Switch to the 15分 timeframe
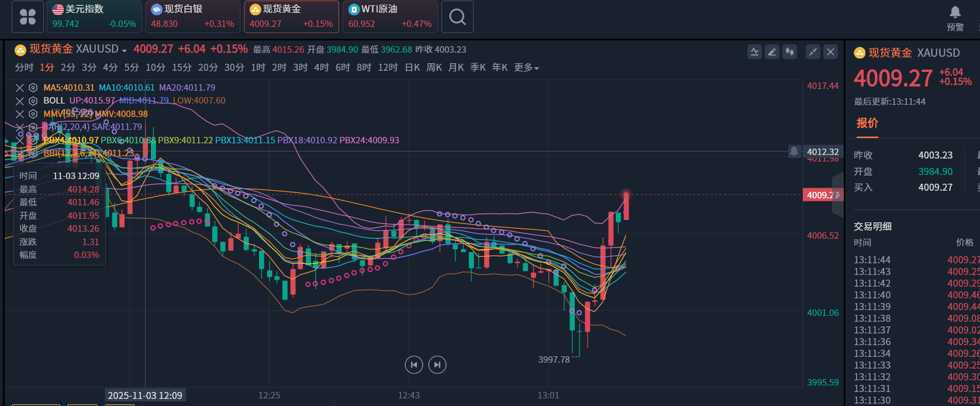This screenshot has width=980, height=406. coord(181,68)
